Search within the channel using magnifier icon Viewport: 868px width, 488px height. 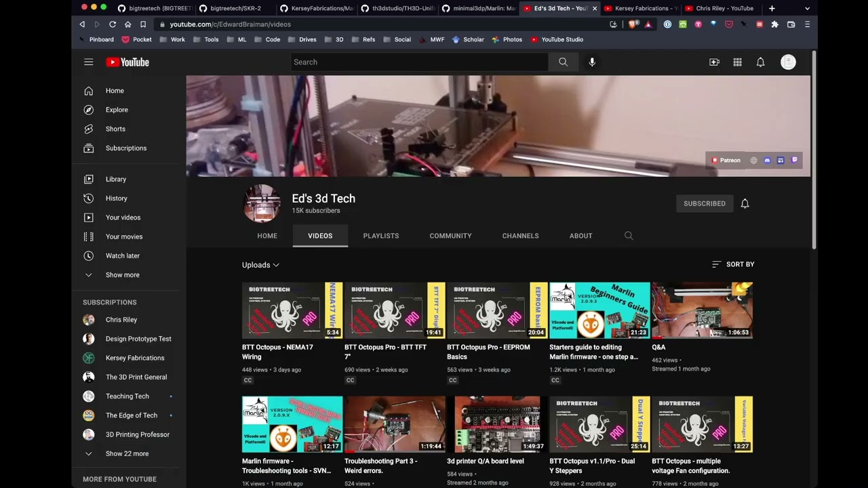pos(629,236)
